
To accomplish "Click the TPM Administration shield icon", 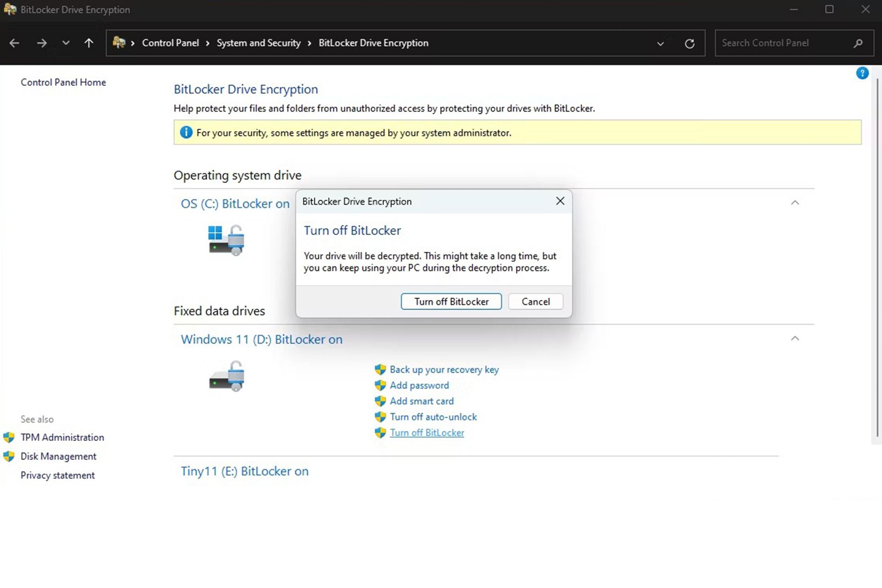I will click(9, 437).
